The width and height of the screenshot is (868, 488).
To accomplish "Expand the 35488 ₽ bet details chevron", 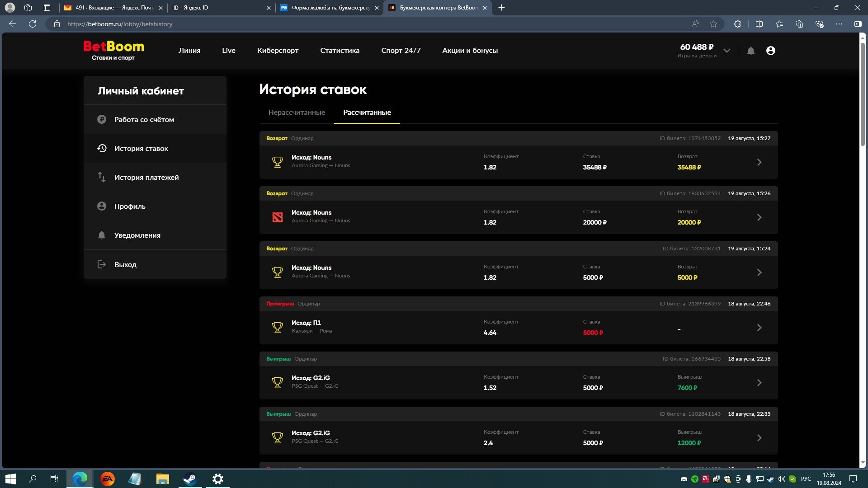I will click(x=759, y=162).
